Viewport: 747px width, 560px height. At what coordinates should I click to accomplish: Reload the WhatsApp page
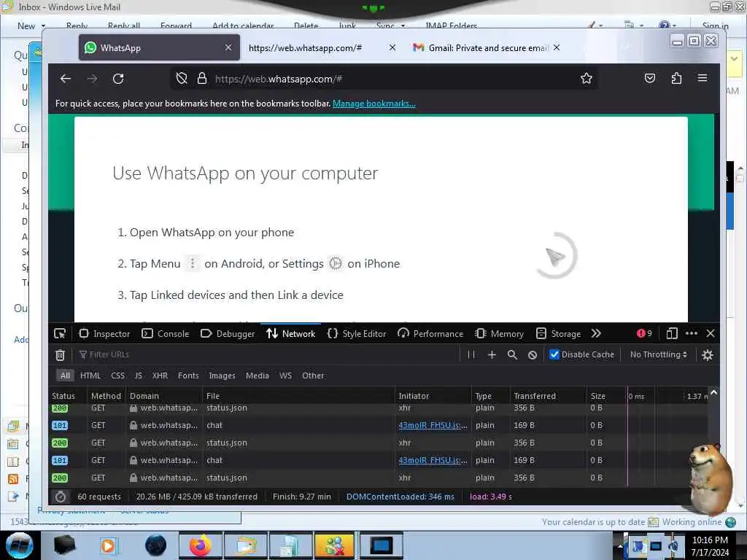click(x=118, y=79)
